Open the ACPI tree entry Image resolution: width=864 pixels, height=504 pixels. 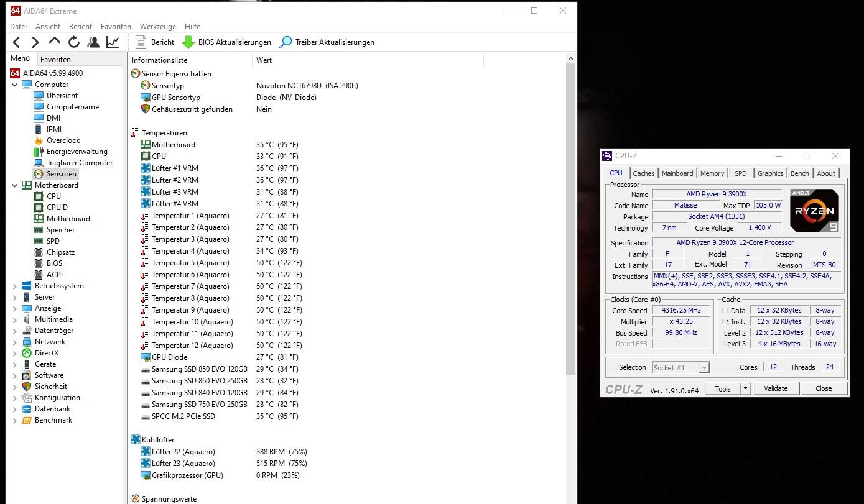coord(48,275)
